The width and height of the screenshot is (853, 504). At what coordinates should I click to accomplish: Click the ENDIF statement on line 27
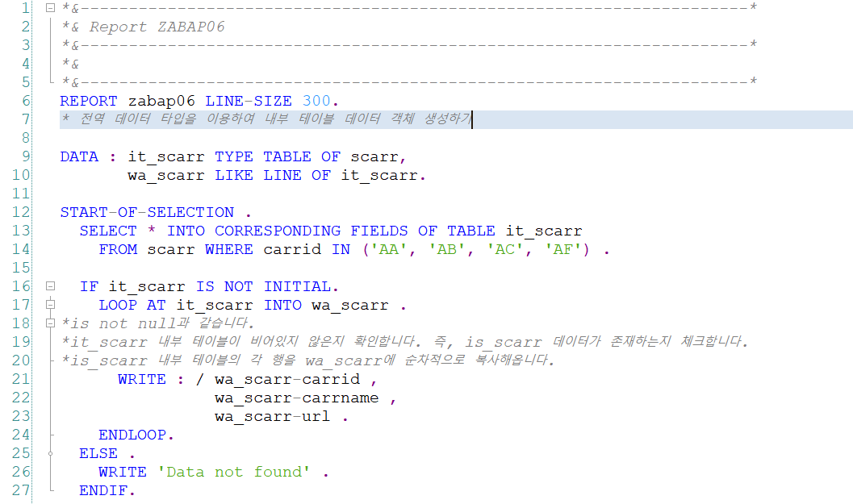[x=107, y=490]
